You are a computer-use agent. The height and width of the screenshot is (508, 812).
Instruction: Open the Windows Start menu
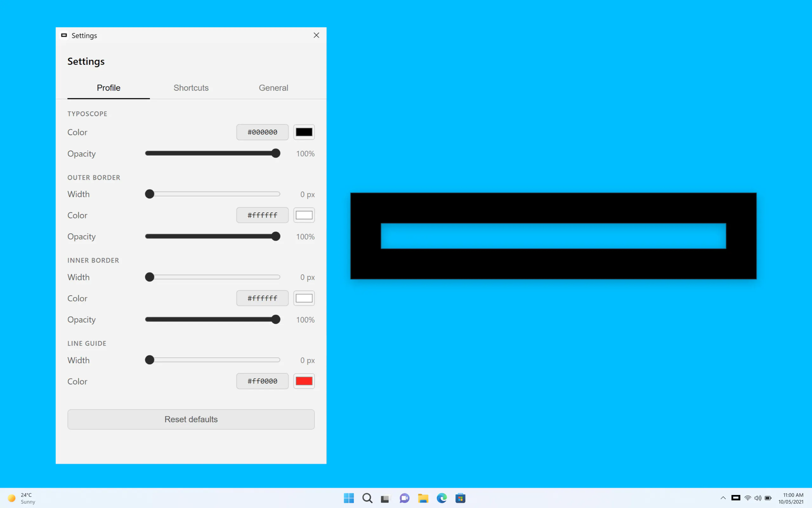point(349,498)
